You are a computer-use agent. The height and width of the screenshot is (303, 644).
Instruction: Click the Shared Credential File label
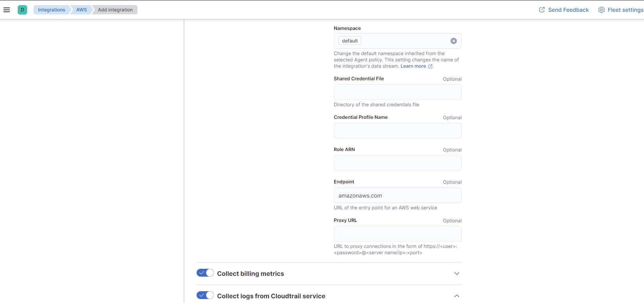click(359, 79)
